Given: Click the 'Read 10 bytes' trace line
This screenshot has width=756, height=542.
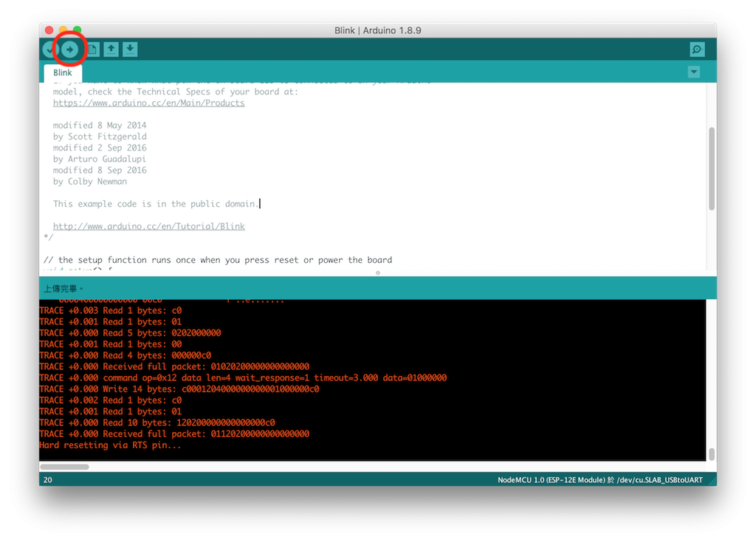Looking at the screenshot, I should coord(157,422).
